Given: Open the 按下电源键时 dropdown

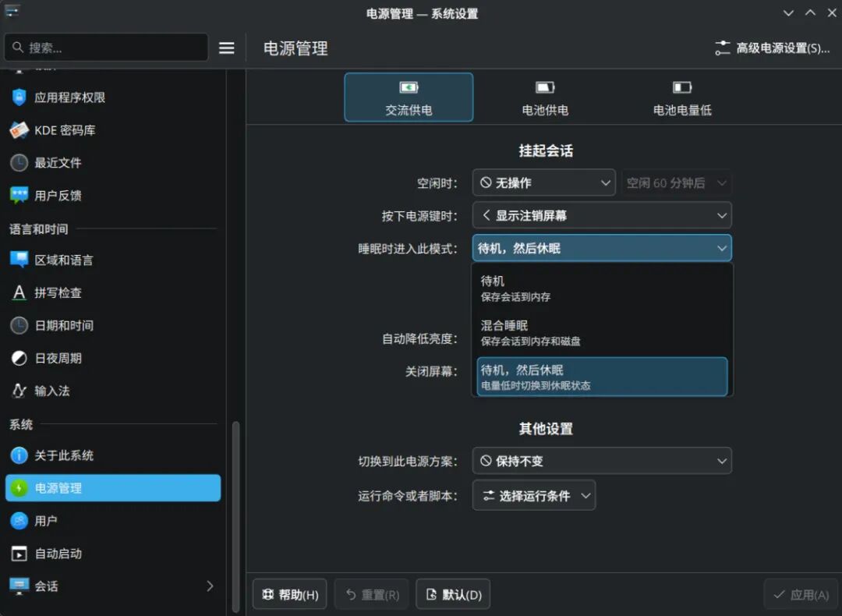Looking at the screenshot, I should pos(602,216).
